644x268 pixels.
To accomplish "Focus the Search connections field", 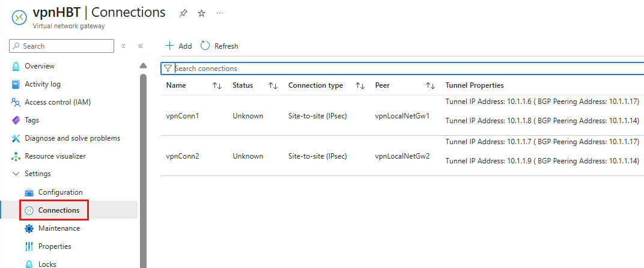I will (x=402, y=69).
